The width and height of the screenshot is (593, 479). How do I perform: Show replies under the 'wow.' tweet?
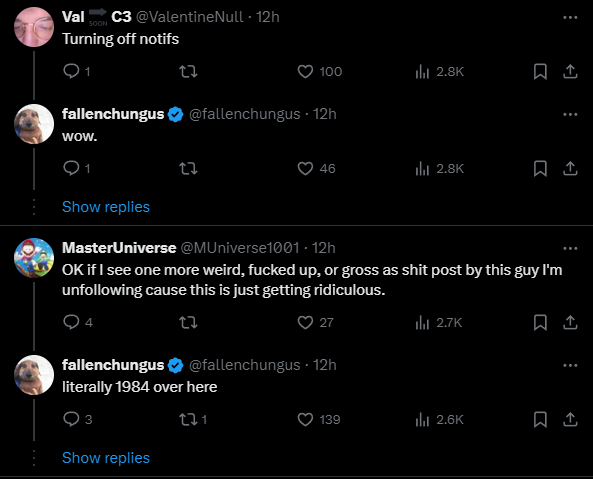coord(106,207)
